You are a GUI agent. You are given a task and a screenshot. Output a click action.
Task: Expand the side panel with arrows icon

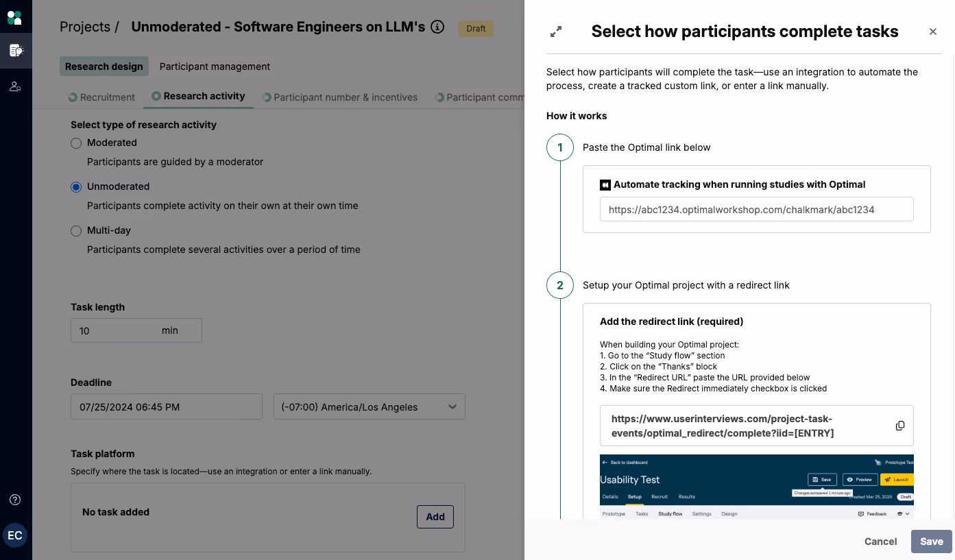point(556,32)
